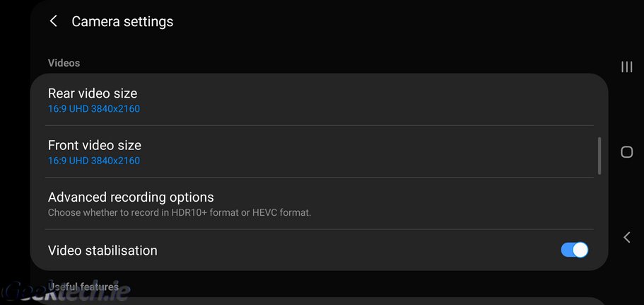644x305 pixels.
Task: Tap the partially visible card below Useful features
Action: point(318,301)
